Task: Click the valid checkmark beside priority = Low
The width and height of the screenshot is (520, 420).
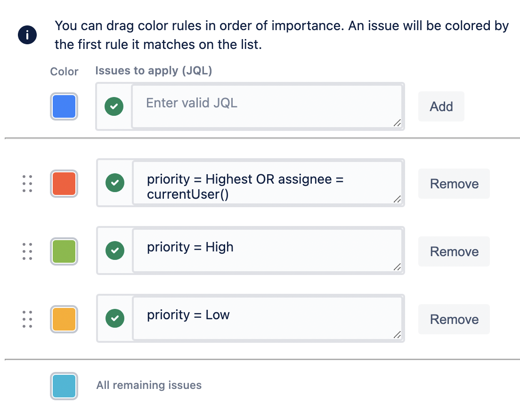Action: click(115, 319)
